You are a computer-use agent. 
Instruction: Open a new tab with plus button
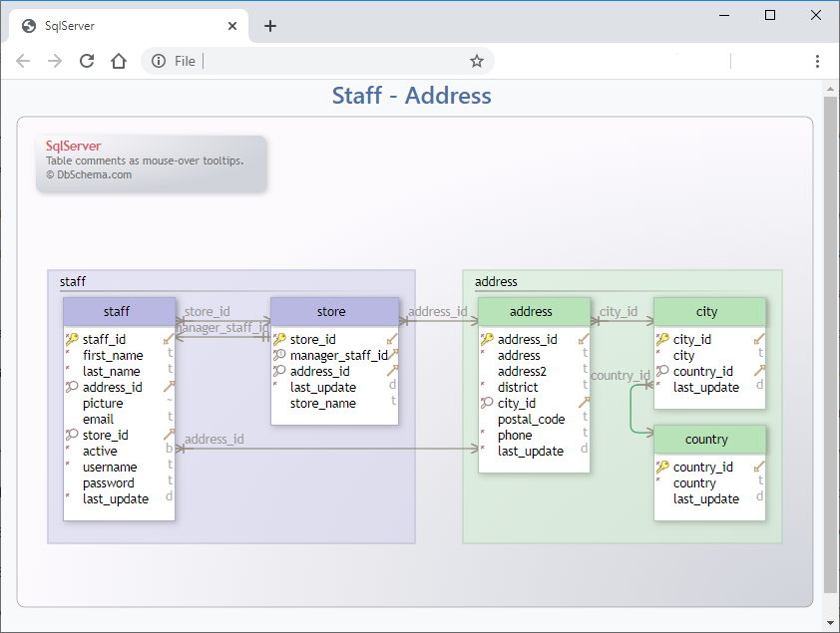point(270,26)
